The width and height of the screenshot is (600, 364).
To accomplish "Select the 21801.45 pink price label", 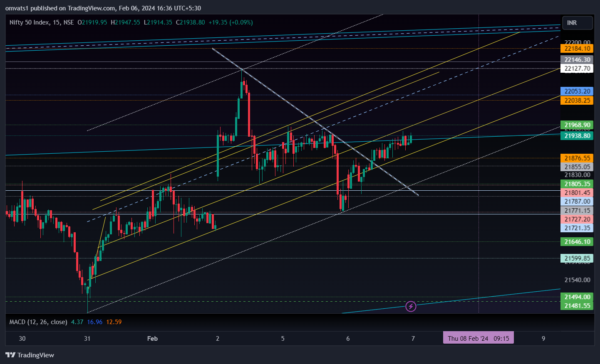I will pos(577,193).
